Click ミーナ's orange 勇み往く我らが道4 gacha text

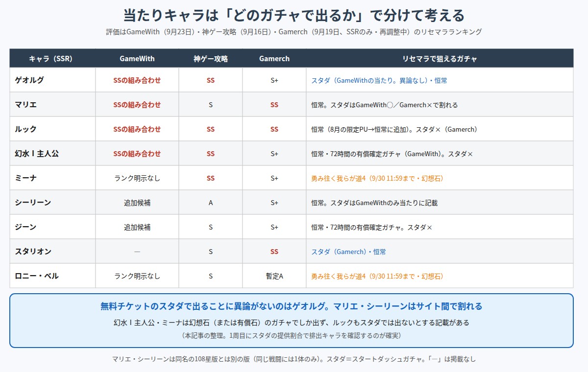click(x=377, y=178)
